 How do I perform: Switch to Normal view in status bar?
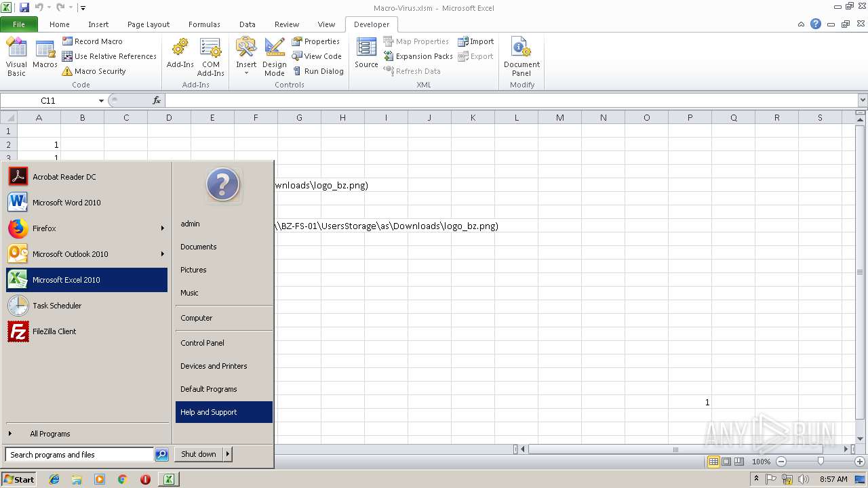(x=713, y=462)
